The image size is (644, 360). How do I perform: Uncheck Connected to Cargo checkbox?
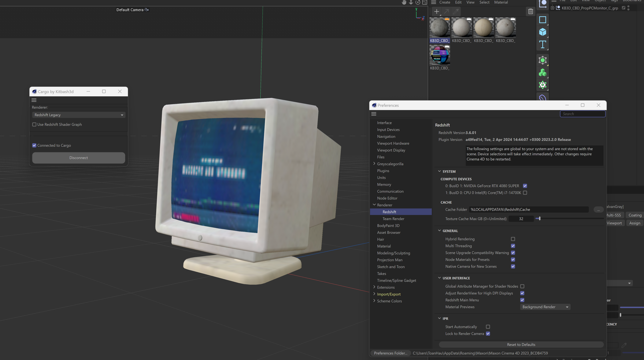[34, 146]
